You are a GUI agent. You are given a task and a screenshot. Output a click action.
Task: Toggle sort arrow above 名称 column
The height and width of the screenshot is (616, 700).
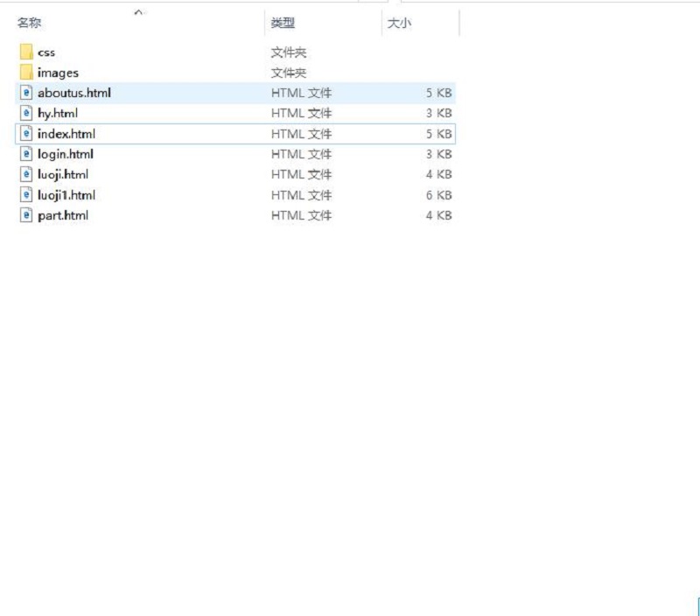coord(138,12)
